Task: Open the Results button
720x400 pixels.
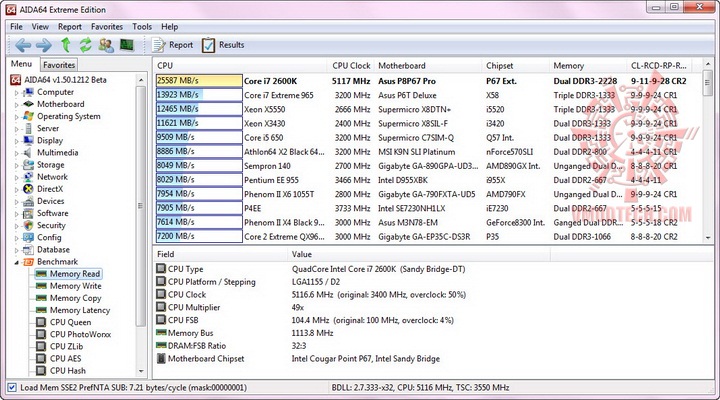Action: click(x=223, y=45)
